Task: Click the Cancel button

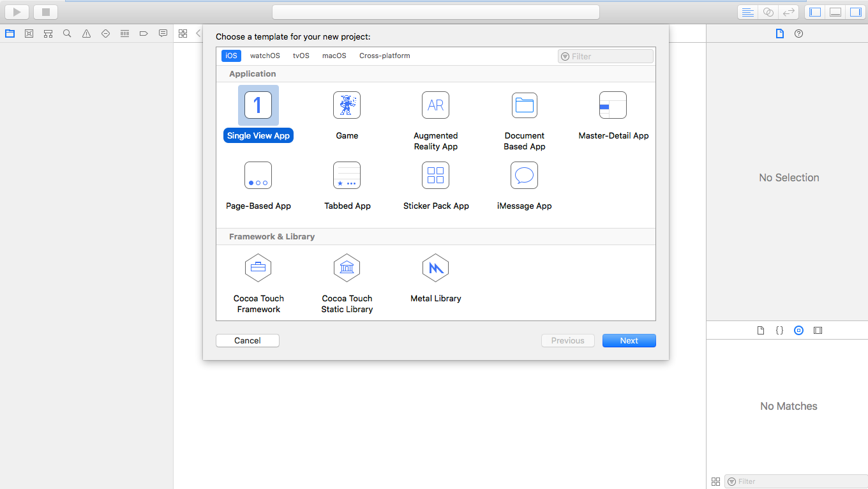Action: 248,341
